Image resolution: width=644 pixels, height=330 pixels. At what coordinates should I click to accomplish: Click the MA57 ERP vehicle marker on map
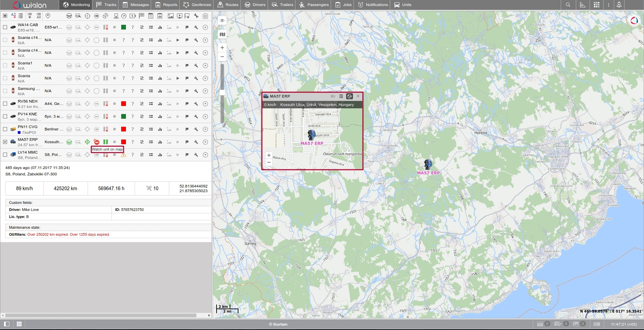pyautogui.click(x=428, y=164)
